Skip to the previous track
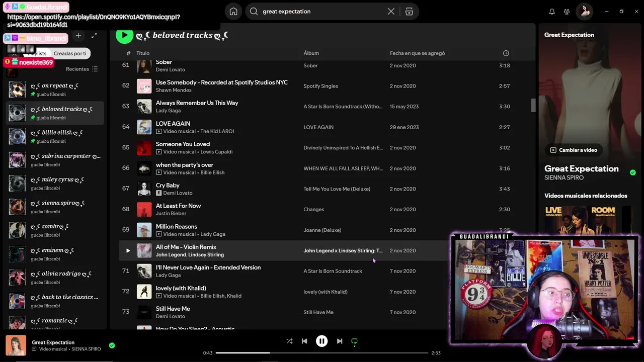The image size is (644, 362). (x=304, y=341)
